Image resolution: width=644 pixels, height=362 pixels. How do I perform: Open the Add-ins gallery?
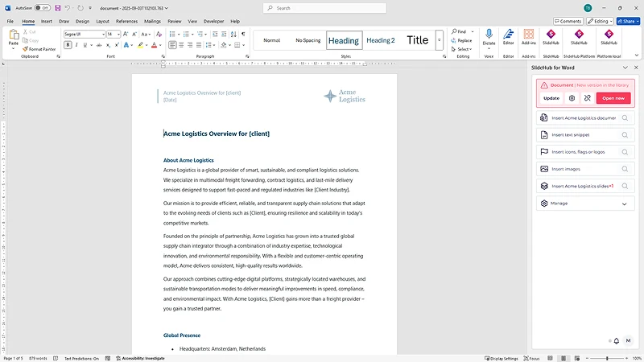529,37
